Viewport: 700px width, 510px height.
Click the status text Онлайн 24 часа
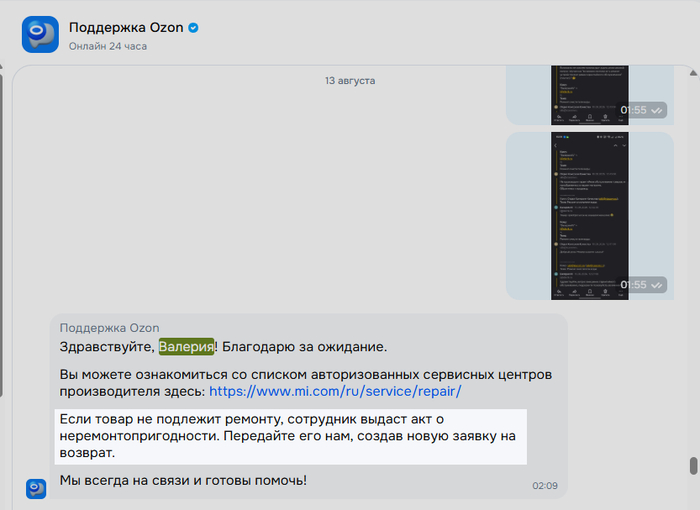coord(108,46)
